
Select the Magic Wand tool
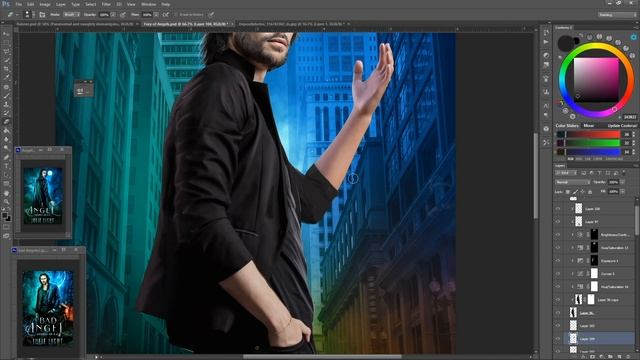click(x=6, y=60)
